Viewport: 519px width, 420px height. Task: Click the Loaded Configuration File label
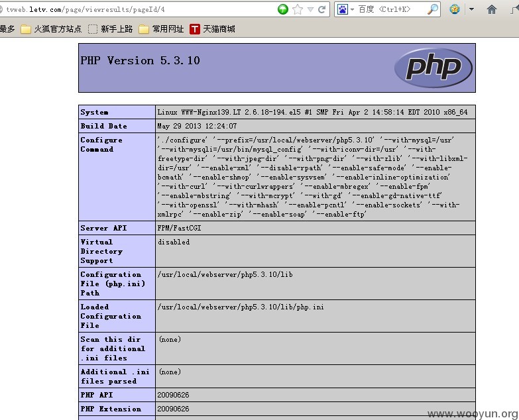pyautogui.click(x=111, y=316)
